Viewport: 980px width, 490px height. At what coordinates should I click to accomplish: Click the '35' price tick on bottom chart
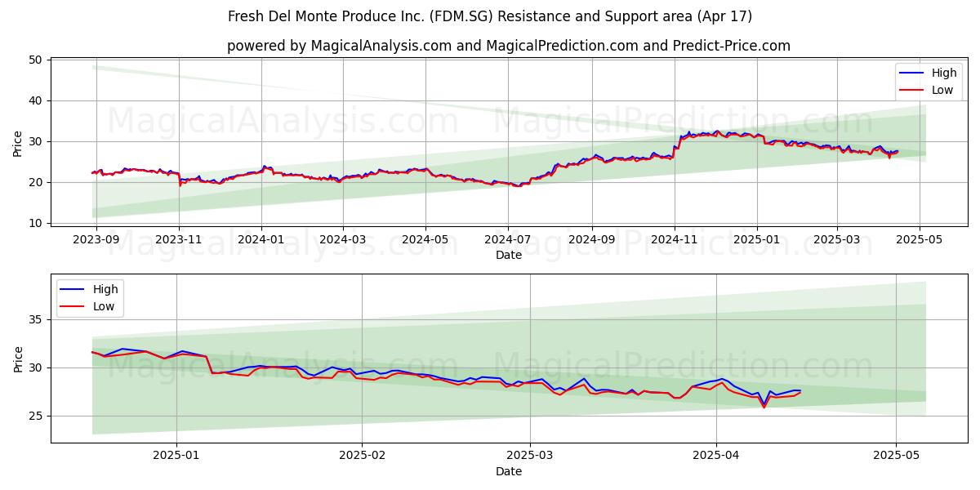pyautogui.click(x=36, y=319)
